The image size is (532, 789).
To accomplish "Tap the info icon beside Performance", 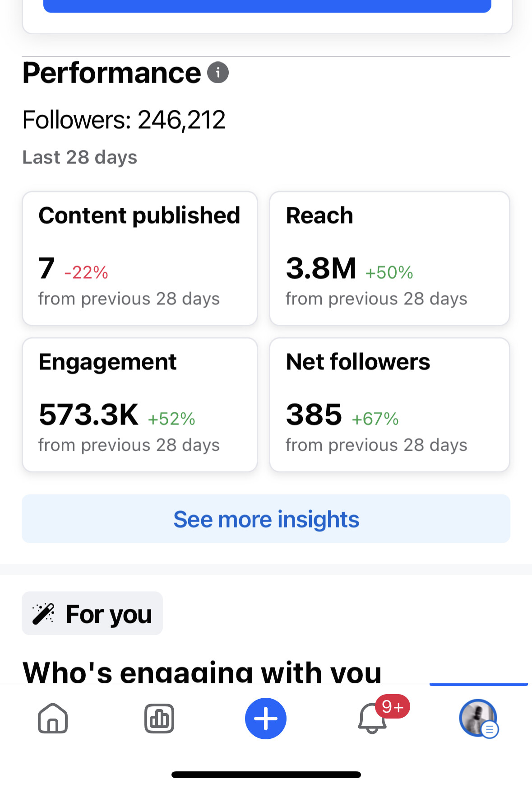I will (218, 73).
